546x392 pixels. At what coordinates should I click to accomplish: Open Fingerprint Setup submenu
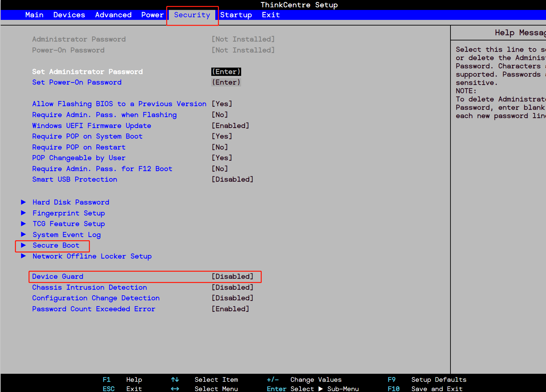click(x=69, y=213)
